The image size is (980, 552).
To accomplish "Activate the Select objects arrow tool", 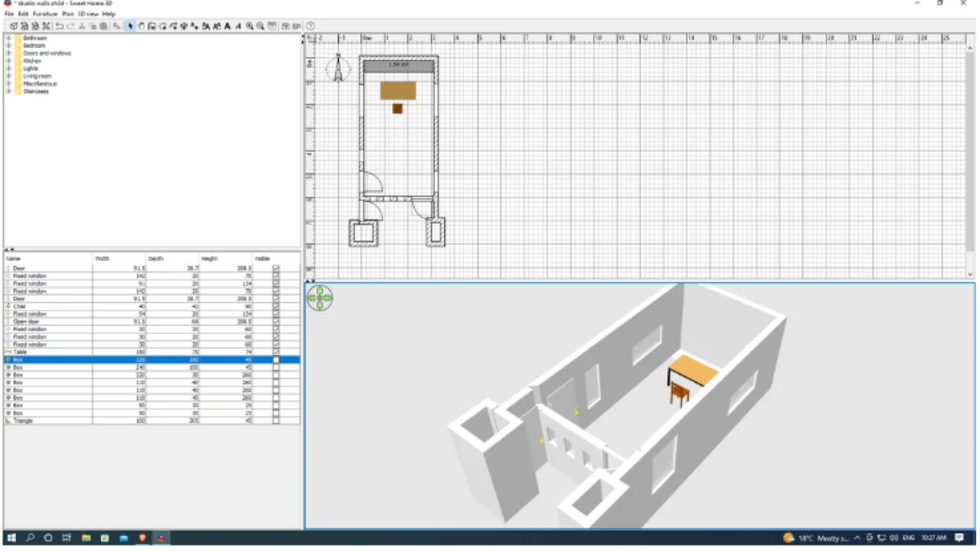I will (131, 27).
